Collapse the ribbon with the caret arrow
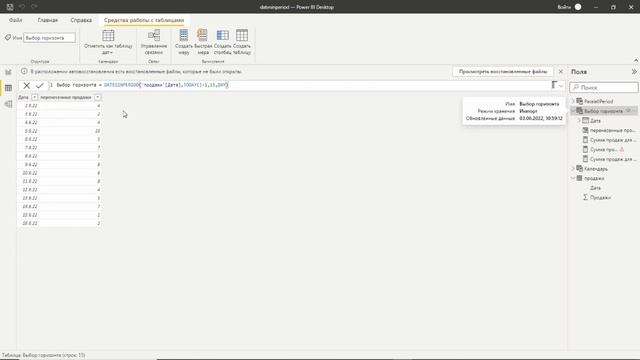 [x=636, y=60]
